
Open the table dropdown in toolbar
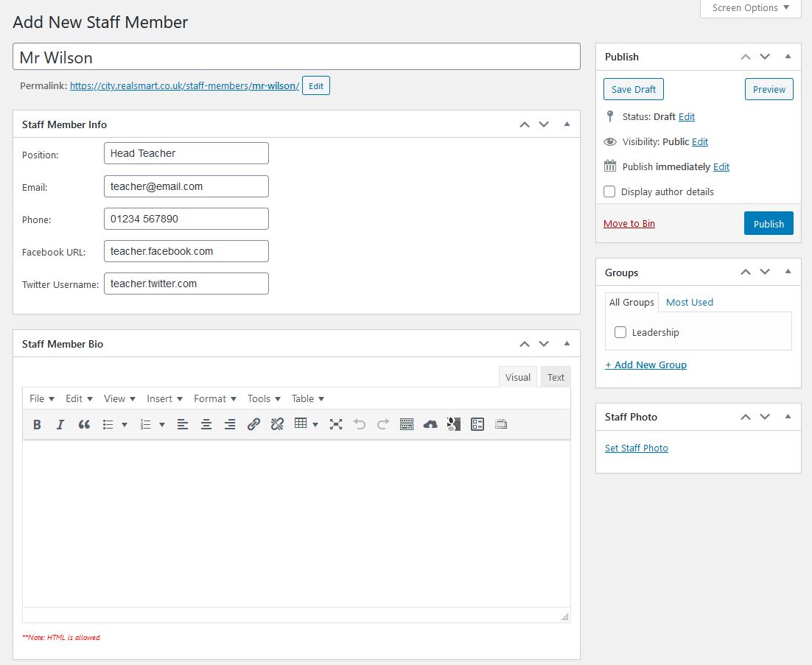point(306,424)
